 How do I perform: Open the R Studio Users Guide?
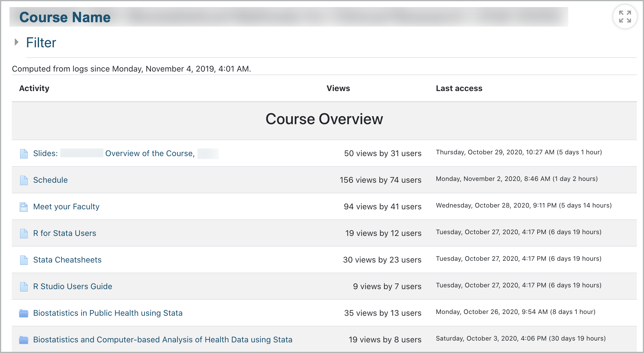point(72,286)
